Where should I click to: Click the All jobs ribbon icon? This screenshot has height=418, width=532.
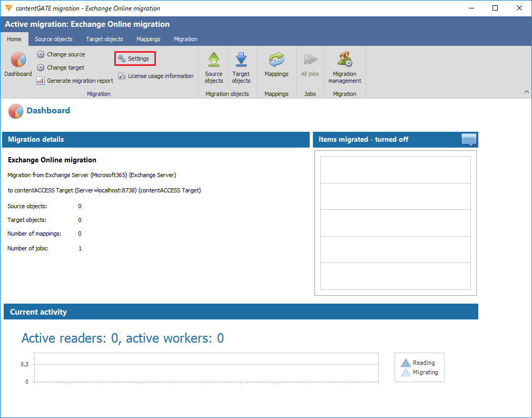coord(310,60)
